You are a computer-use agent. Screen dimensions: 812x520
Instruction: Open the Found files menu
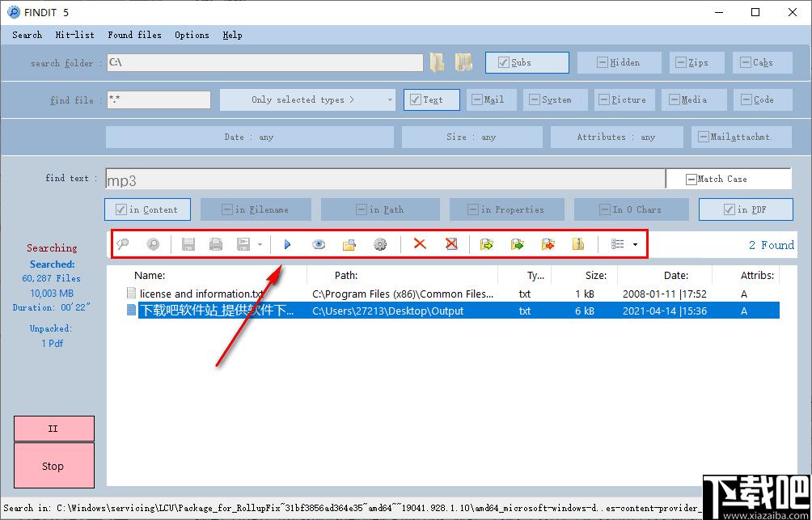coord(134,36)
